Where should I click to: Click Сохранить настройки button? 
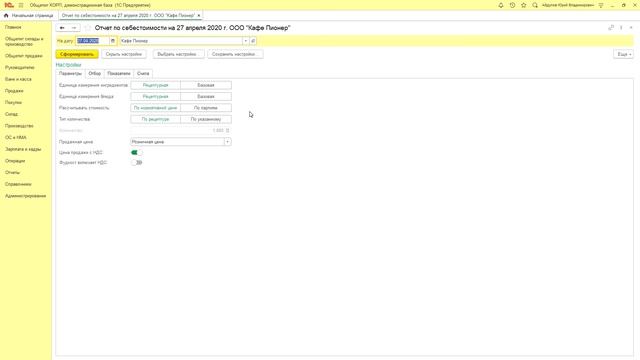click(235, 54)
